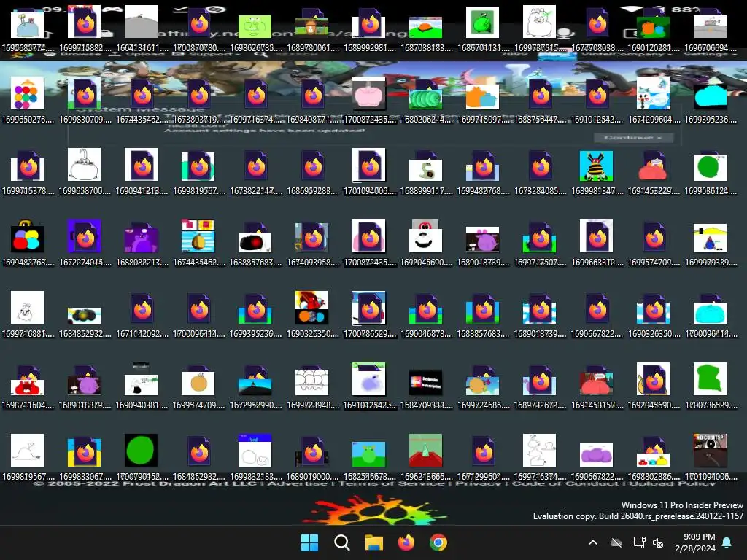The width and height of the screenshot is (747, 560).
Task: Select desktop file 1699737515 with white sketch thumbnail
Action: [541, 29]
